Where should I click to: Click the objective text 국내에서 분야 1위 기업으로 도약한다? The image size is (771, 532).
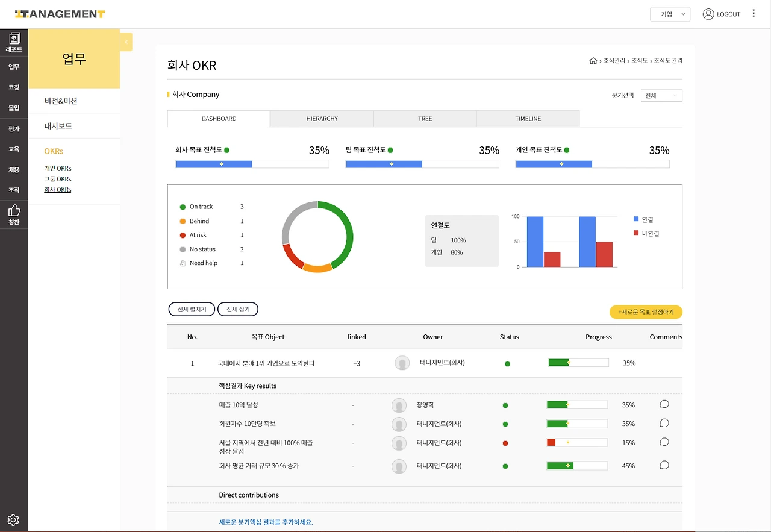click(266, 363)
